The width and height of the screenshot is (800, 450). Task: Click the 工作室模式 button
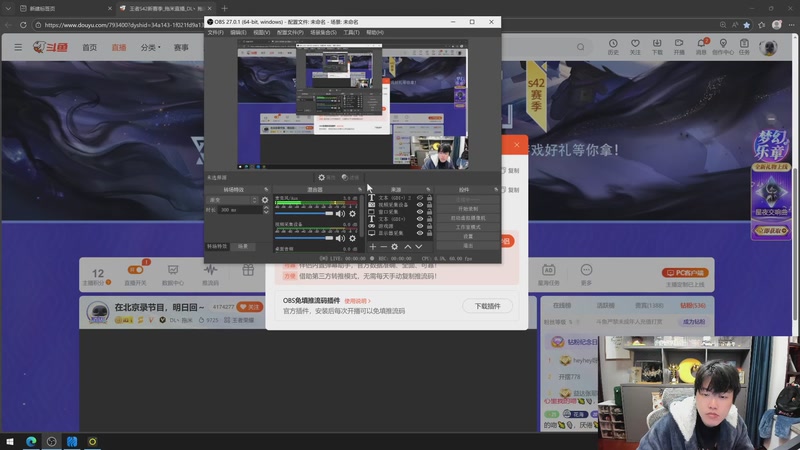[x=468, y=227]
